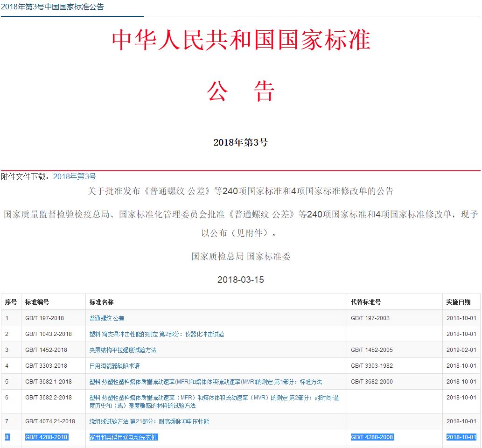
Task: Open the 塑料 简支梁冲击性能的测定 第2部分 link
Action: coord(157,334)
